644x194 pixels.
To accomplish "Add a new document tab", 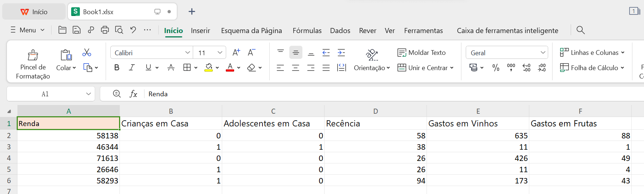I will (192, 12).
